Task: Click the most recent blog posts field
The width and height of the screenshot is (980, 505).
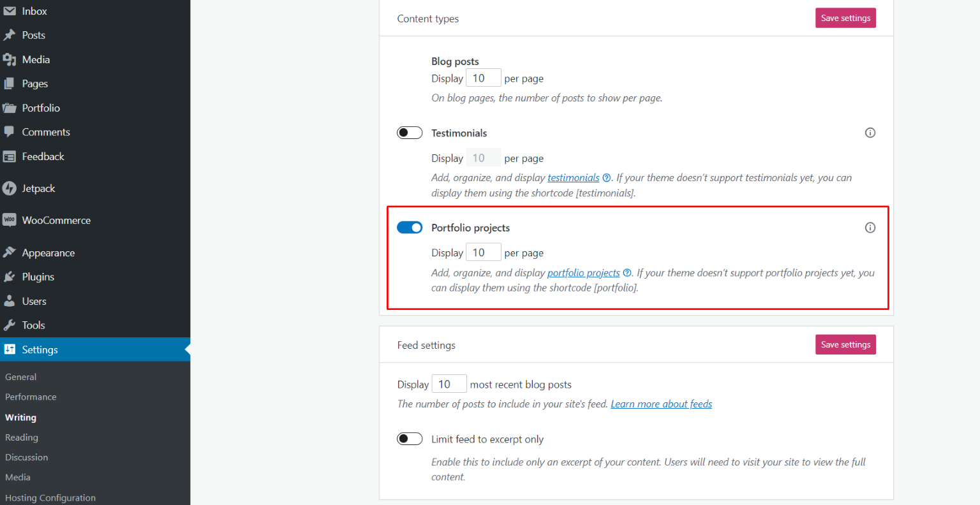Action: [449, 384]
